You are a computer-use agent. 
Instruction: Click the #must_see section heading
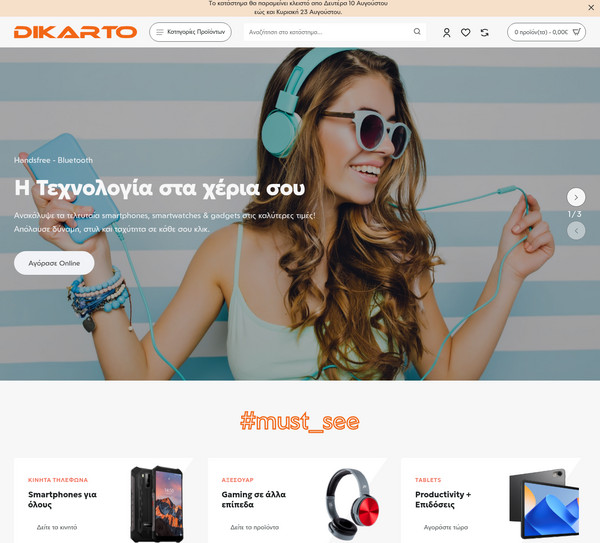click(300, 421)
